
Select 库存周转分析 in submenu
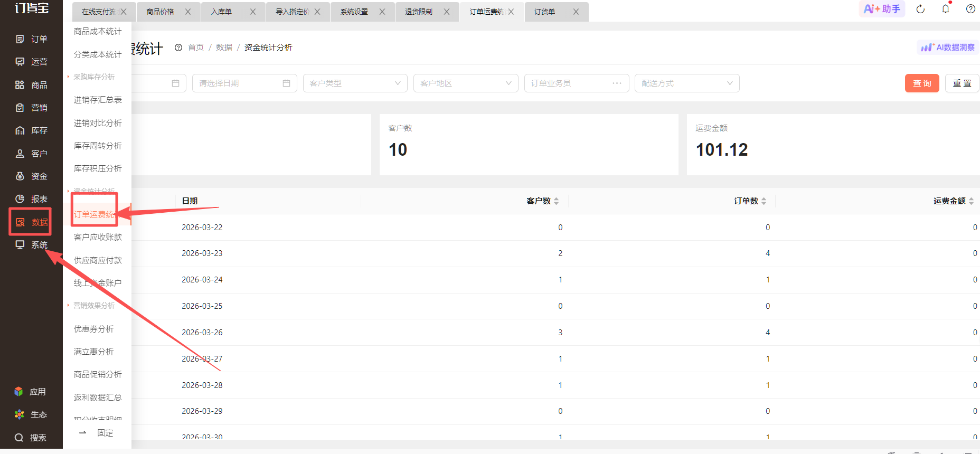[x=98, y=146]
